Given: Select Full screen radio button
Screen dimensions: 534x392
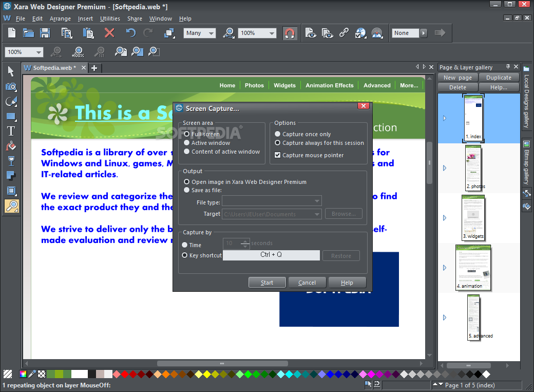Looking at the screenshot, I should [186, 134].
